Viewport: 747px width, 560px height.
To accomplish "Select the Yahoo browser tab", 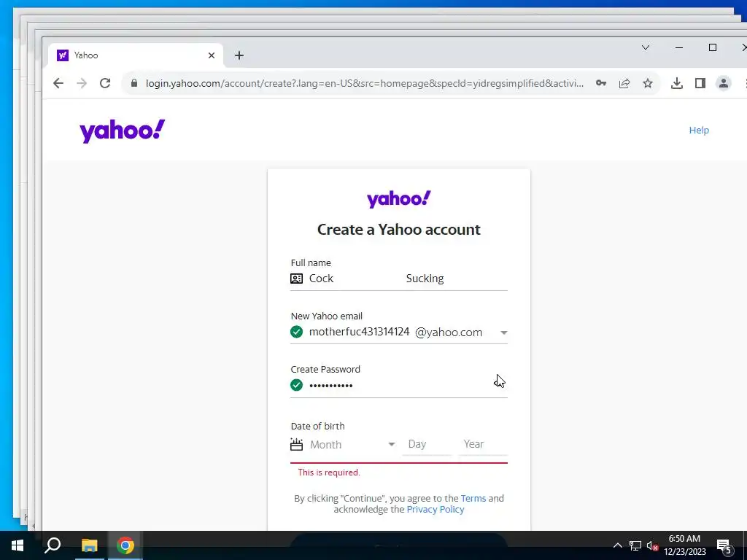I will 135,55.
